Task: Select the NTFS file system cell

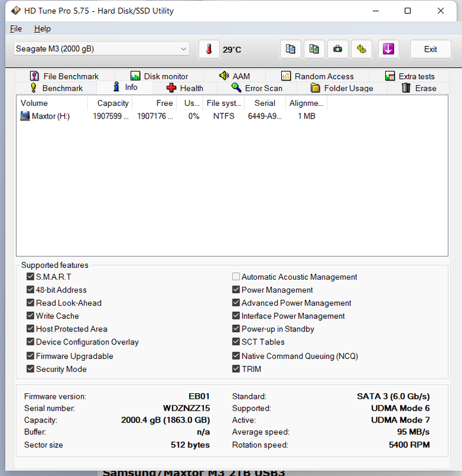Action: pyautogui.click(x=224, y=116)
